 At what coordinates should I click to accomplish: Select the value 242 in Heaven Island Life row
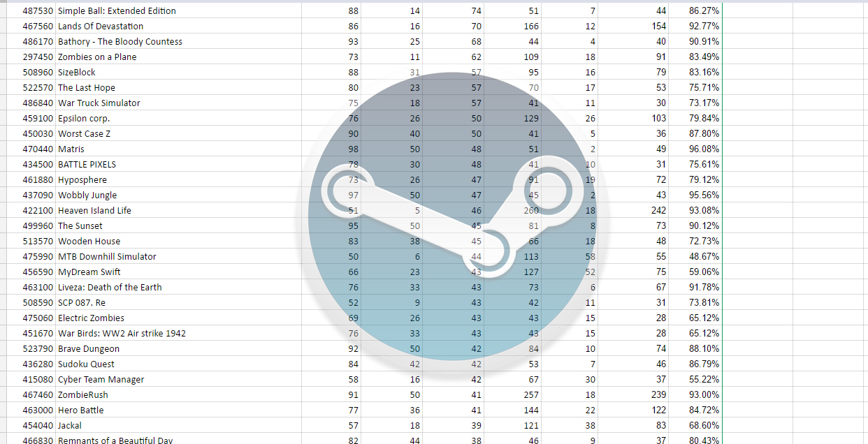(x=635, y=211)
